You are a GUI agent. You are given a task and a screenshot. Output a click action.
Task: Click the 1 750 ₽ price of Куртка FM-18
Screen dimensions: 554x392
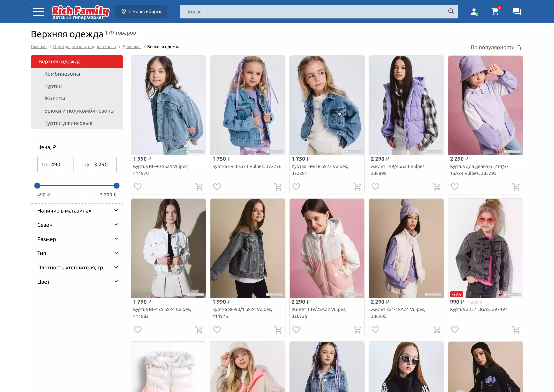tap(300, 159)
